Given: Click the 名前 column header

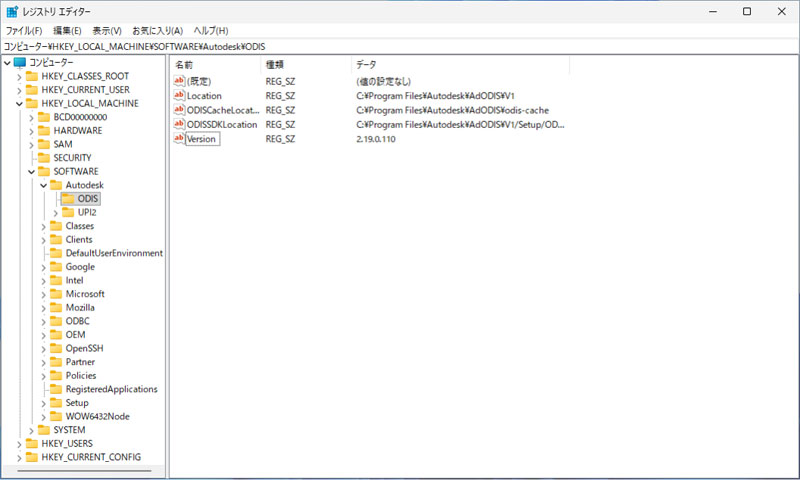Looking at the screenshot, I should click(184, 64).
